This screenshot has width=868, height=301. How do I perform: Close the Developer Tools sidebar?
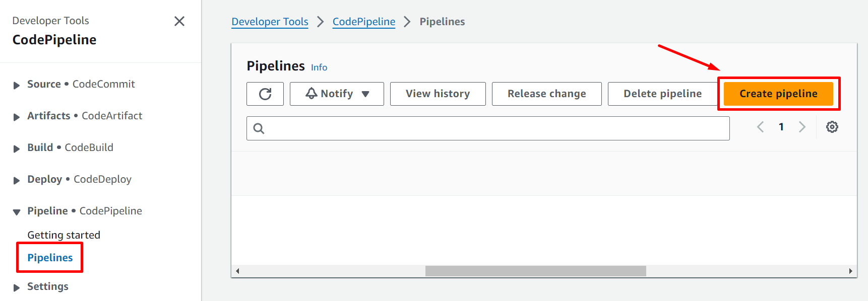(179, 21)
